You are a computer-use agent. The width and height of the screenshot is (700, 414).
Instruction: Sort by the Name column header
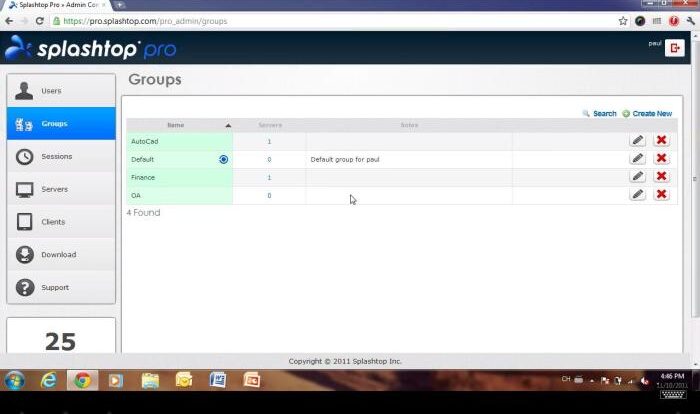pyautogui.click(x=179, y=125)
